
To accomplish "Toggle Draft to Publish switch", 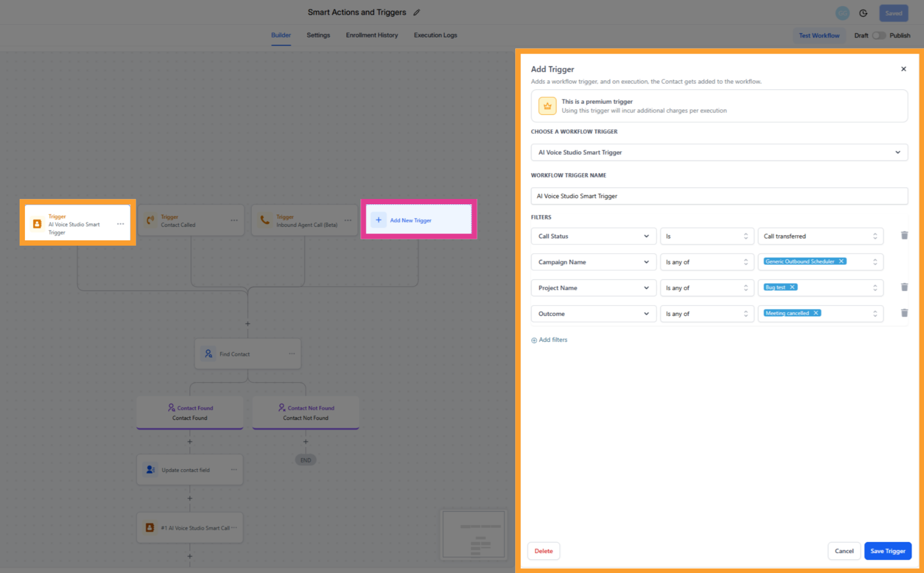I will (879, 36).
